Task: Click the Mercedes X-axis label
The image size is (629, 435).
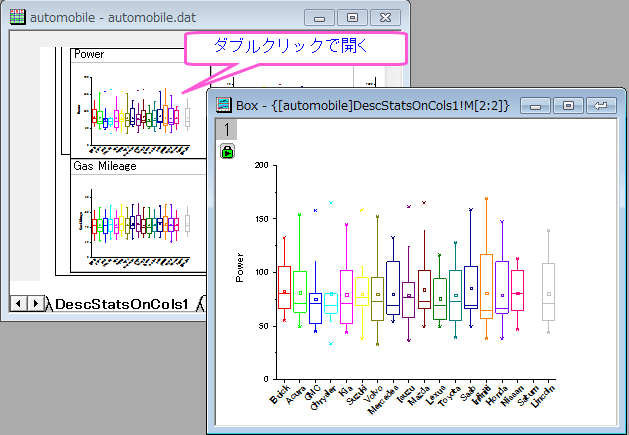Action: click(383, 399)
